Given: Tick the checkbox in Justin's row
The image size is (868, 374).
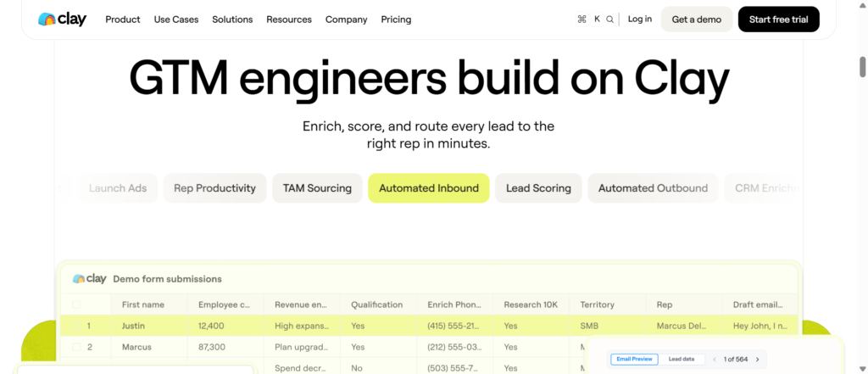Looking at the screenshot, I should click(x=76, y=326).
